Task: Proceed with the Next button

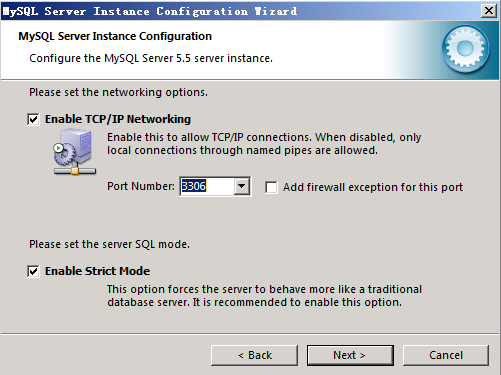Action: pos(350,355)
